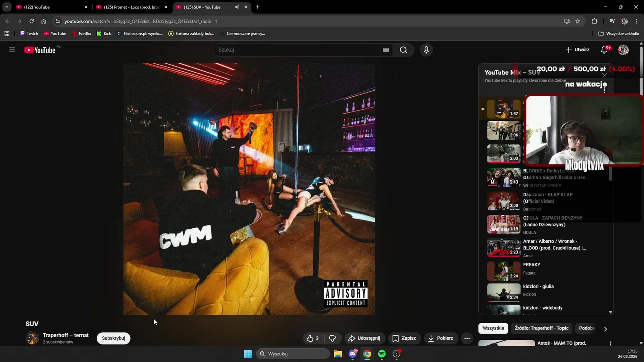The width and height of the screenshot is (644, 362).
Task: Open the YouTube guide hamburger menu
Action: (12, 50)
